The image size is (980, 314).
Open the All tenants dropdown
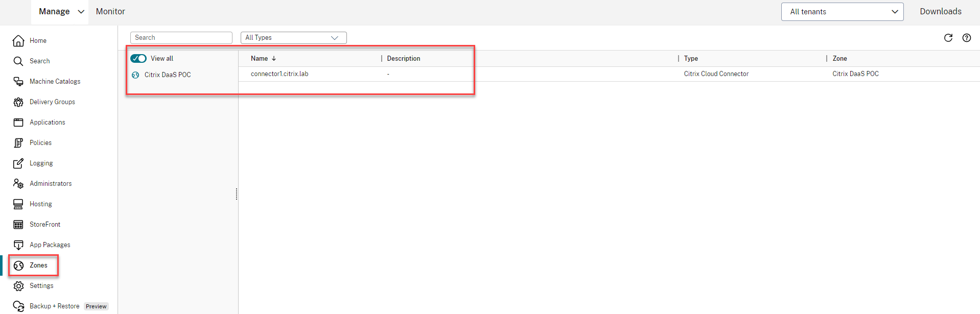point(842,12)
